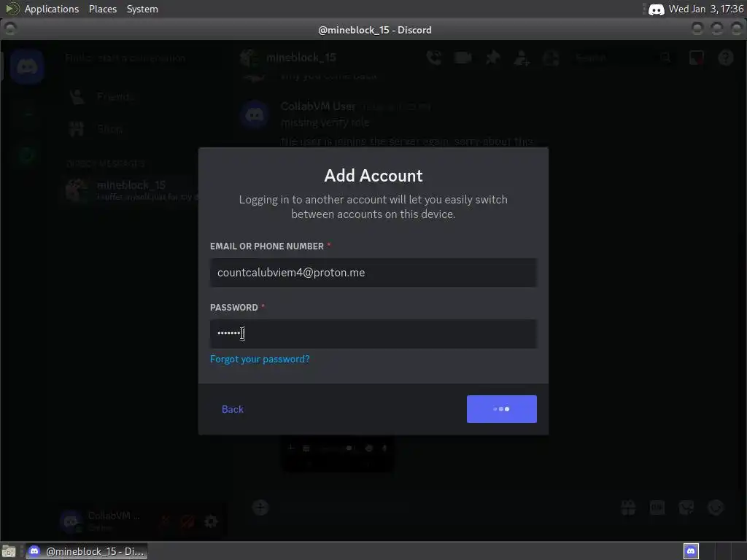Open the Applications menu

pyautogui.click(x=52, y=9)
